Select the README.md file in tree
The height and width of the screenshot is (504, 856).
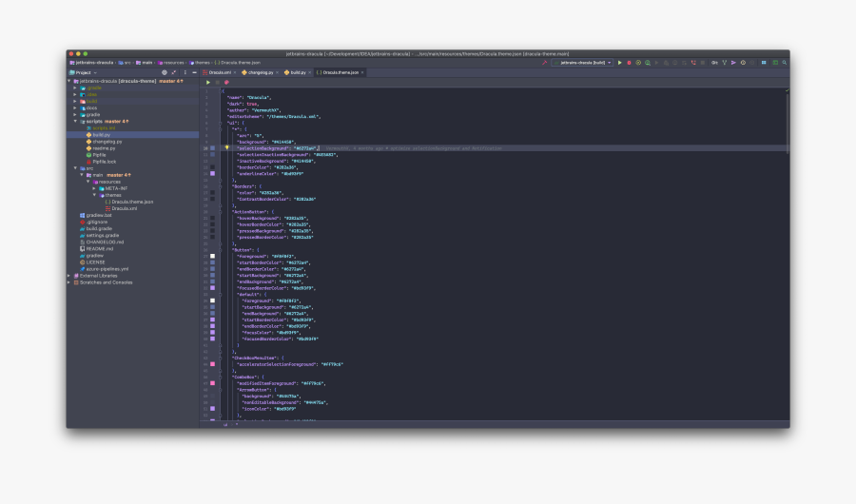(99, 248)
